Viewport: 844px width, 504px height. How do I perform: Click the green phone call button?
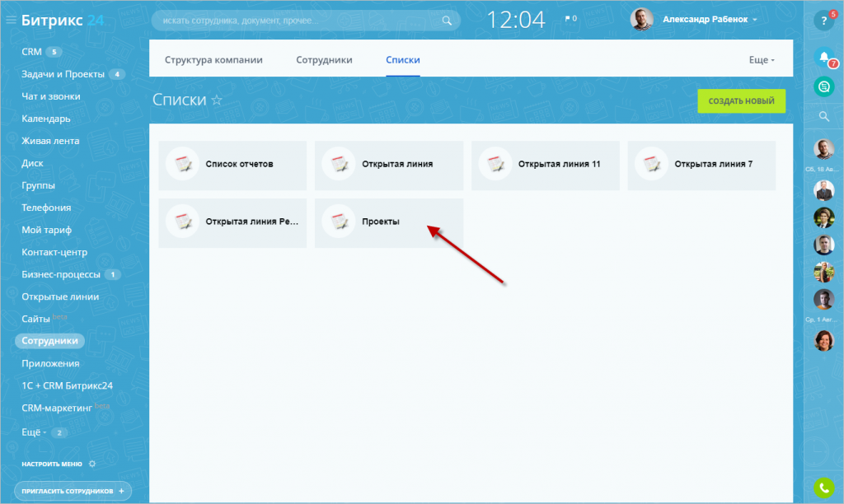coord(823,488)
